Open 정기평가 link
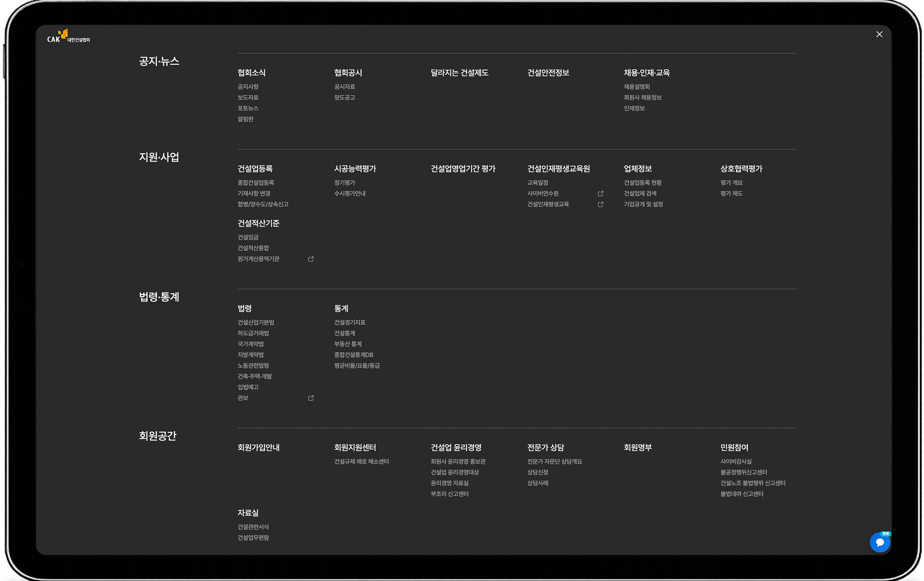This screenshot has height=581, width=924. (345, 183)
